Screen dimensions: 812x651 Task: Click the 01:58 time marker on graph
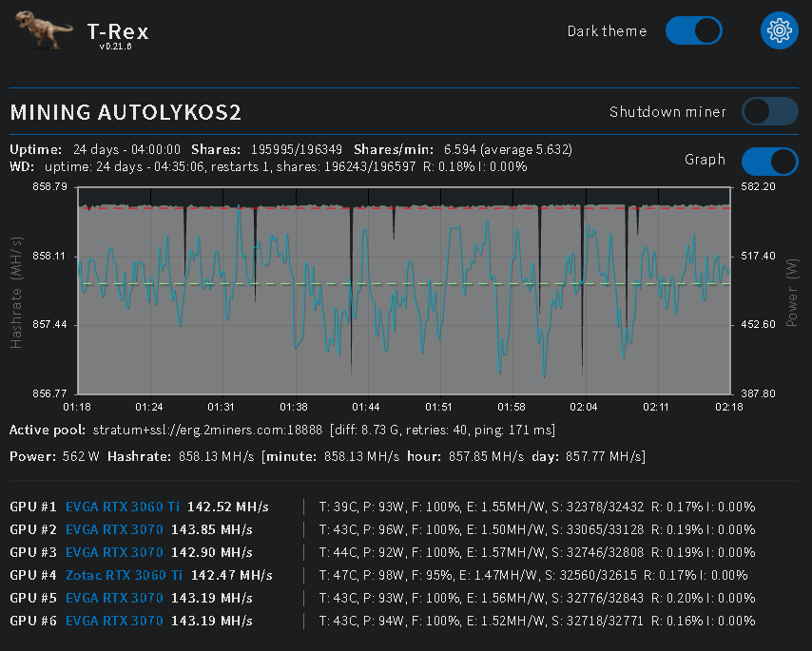pos(511,407)
